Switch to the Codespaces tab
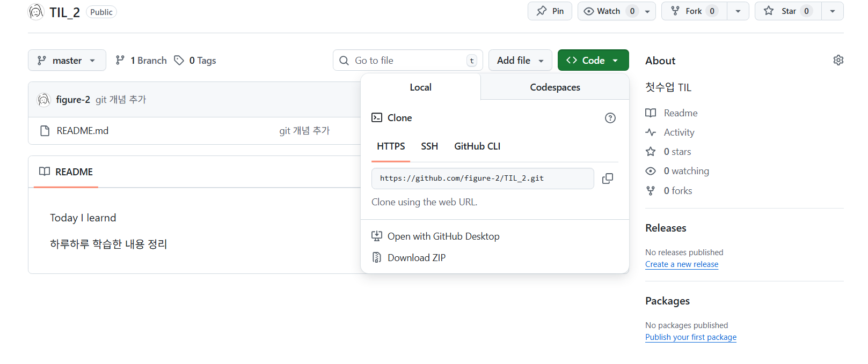 tap(555, 87)
